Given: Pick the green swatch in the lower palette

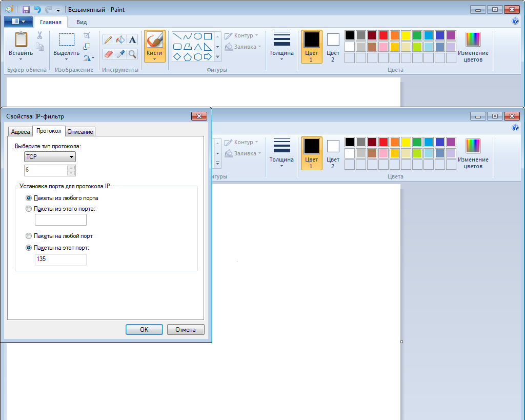Looking at the screenshot, I should tap(417, 142).
